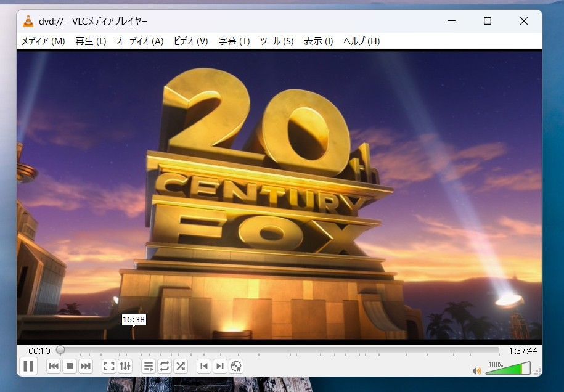This screenshot has height=392, width=564.
Task: Pause the playing DVD video
Action: coord(28,366)
